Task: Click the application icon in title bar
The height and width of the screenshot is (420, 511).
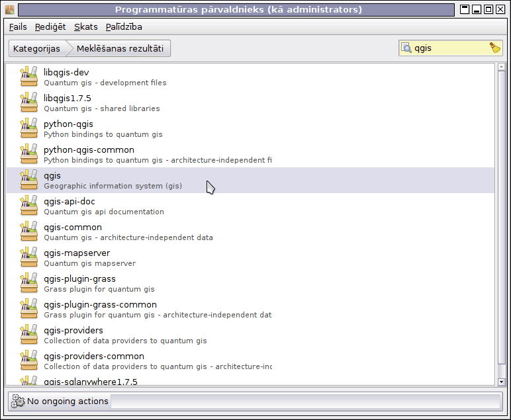Action: coord(9,9)
